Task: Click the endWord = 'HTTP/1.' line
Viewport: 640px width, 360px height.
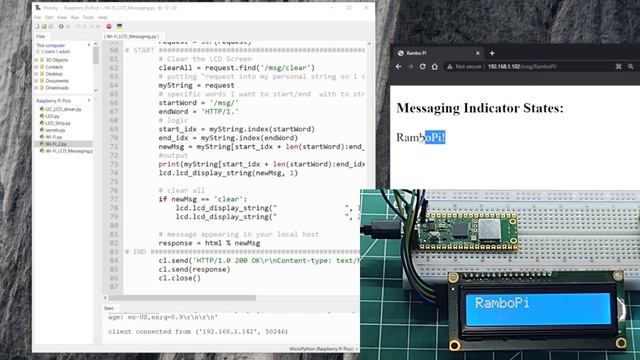Action: click(x=198, y=111)
